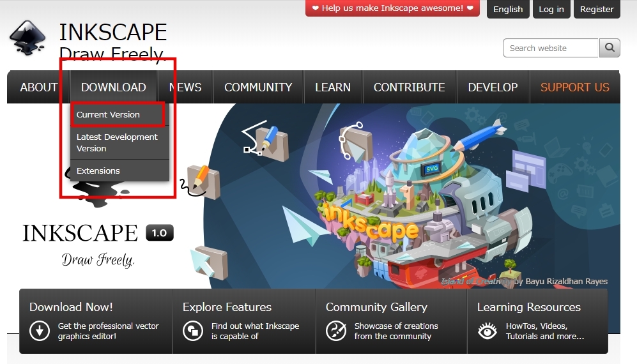The image size is (637, 364).
Task: Open the COMMUNITY menu
Action: coord(258,87)
